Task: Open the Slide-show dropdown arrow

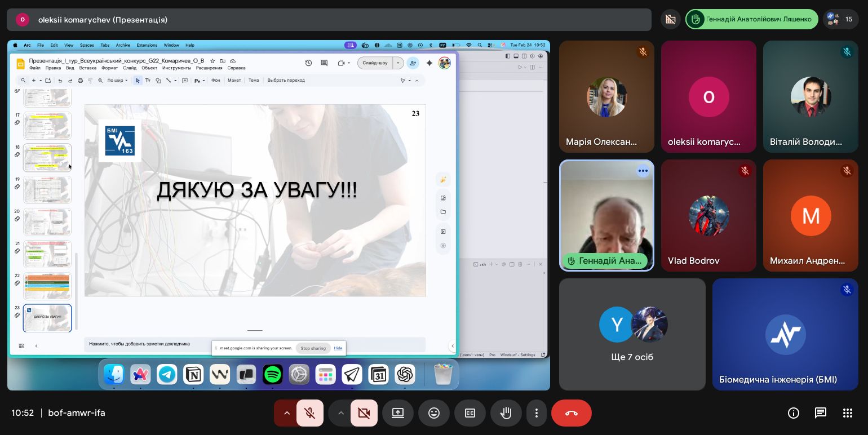Action: 398,63
